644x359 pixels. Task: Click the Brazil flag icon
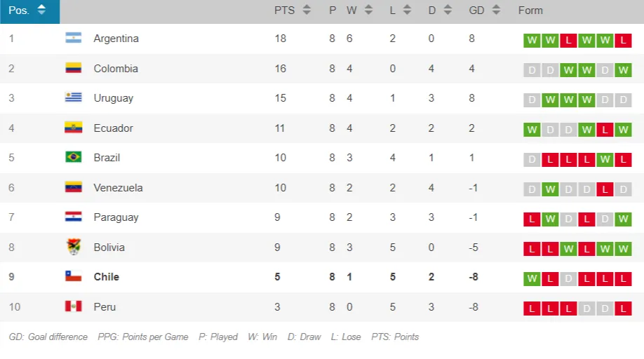point(74,158)
